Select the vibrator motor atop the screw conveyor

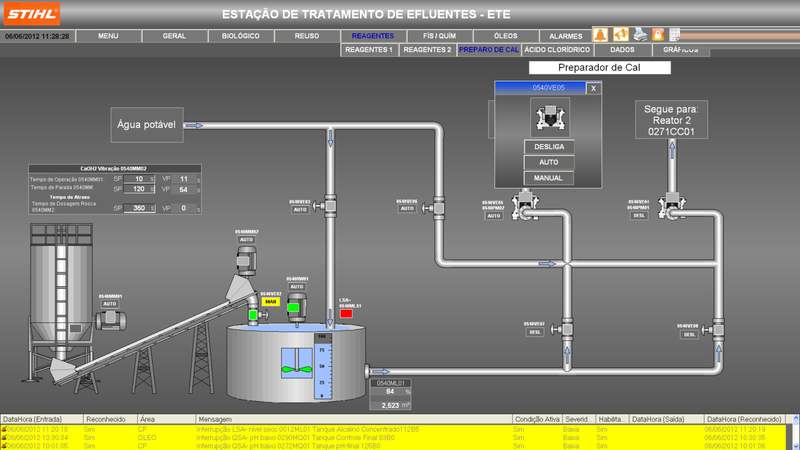pos(246,260)
